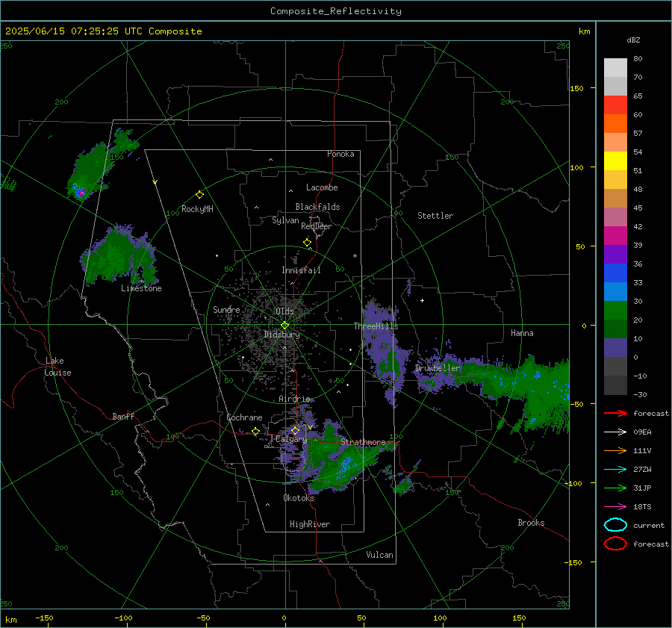Screen dimensions: 672x628
Task: Click the Okotoks label
Action: click(x=299, y=498)
